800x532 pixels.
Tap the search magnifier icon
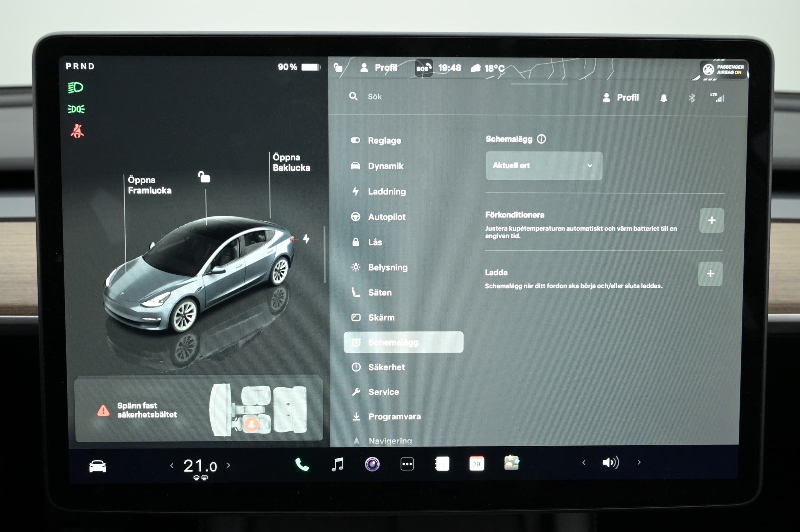coord(353,96)
